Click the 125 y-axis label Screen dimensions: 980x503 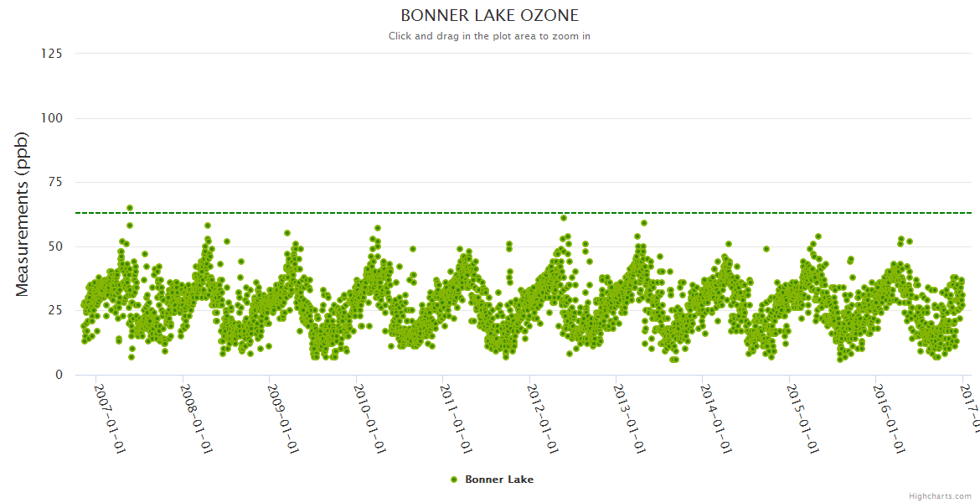click(x=51, y=54)
